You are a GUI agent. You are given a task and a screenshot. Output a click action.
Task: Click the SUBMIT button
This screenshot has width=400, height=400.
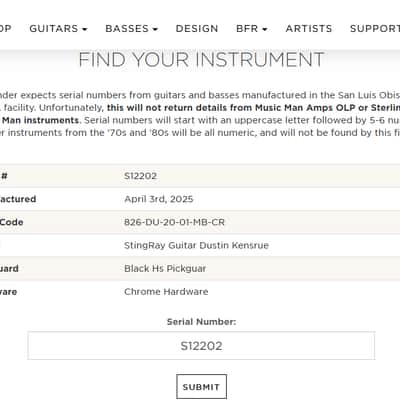201,387
